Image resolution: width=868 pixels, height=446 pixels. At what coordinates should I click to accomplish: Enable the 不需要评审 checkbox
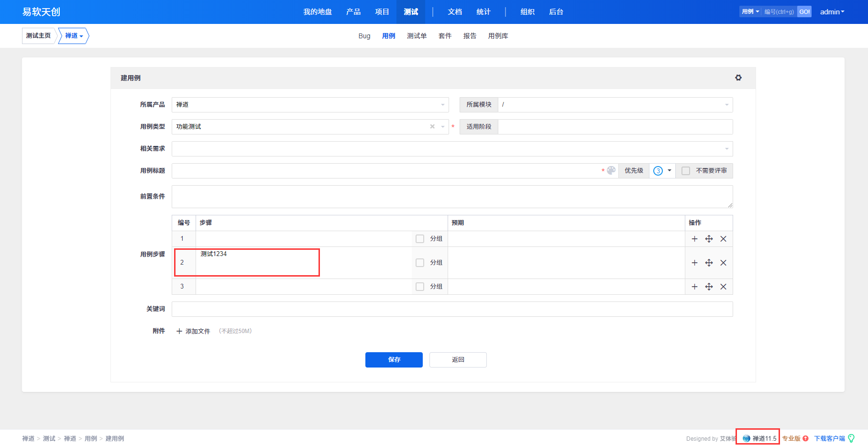686,171
